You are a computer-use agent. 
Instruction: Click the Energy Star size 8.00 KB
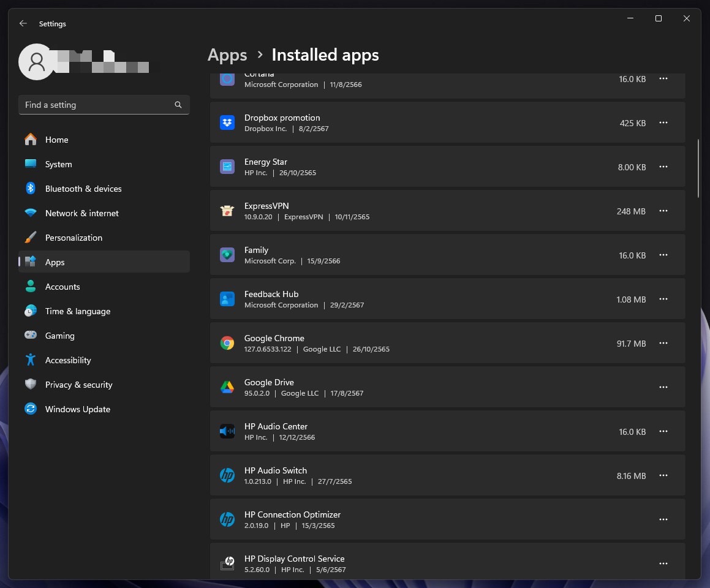click(x=632, y=167)
